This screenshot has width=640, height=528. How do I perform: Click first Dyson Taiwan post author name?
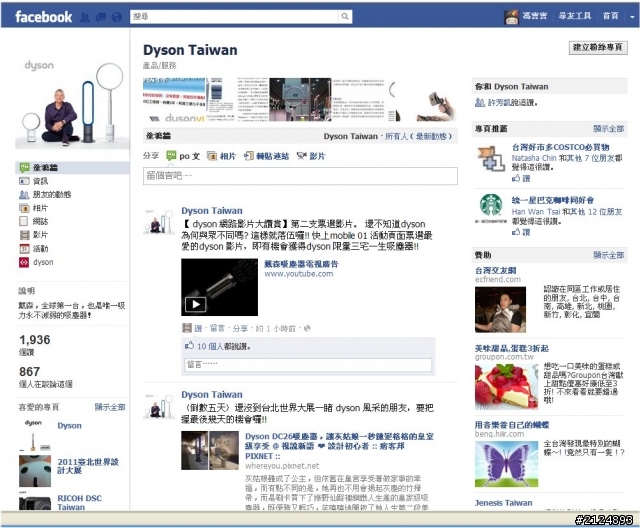tap(212, 211)
